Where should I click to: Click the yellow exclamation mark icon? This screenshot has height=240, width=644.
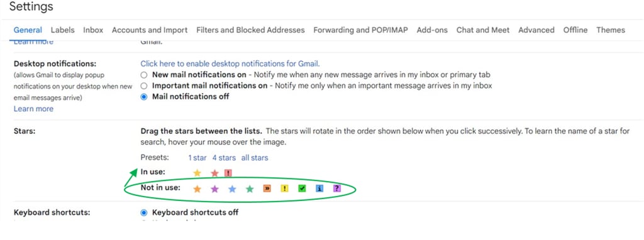point(285,188)
